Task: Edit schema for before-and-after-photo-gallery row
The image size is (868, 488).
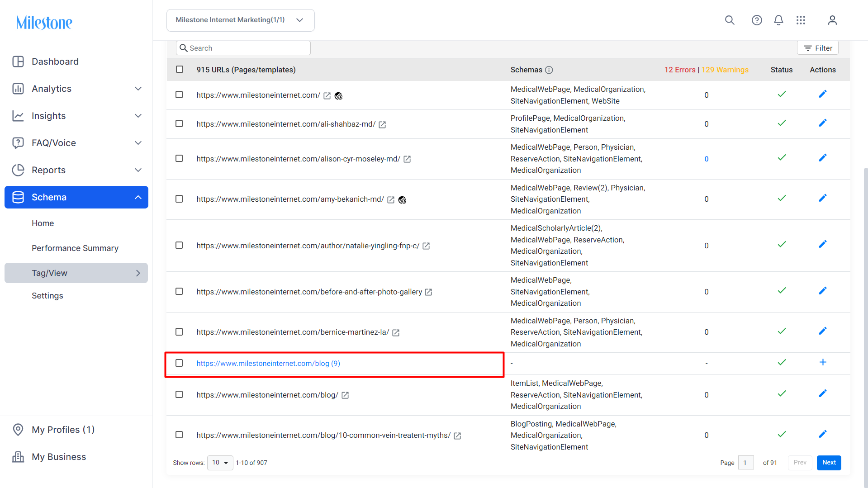Action: pyautogui.click(x=823, y=290)
